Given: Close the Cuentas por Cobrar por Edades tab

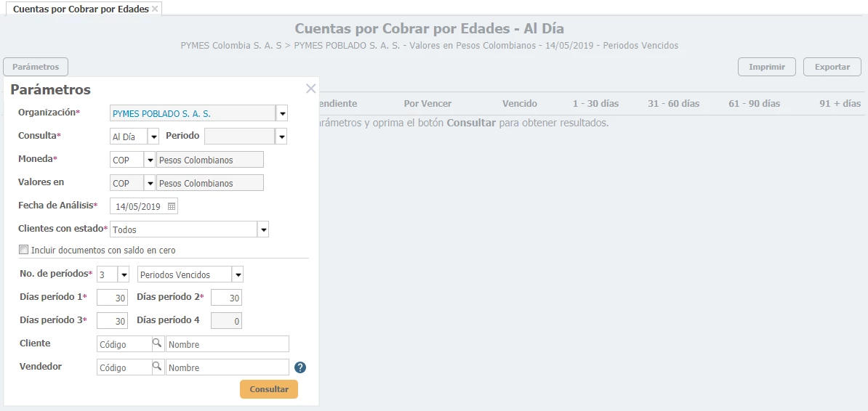Looking at the screenshot, I should pos(155,9).
